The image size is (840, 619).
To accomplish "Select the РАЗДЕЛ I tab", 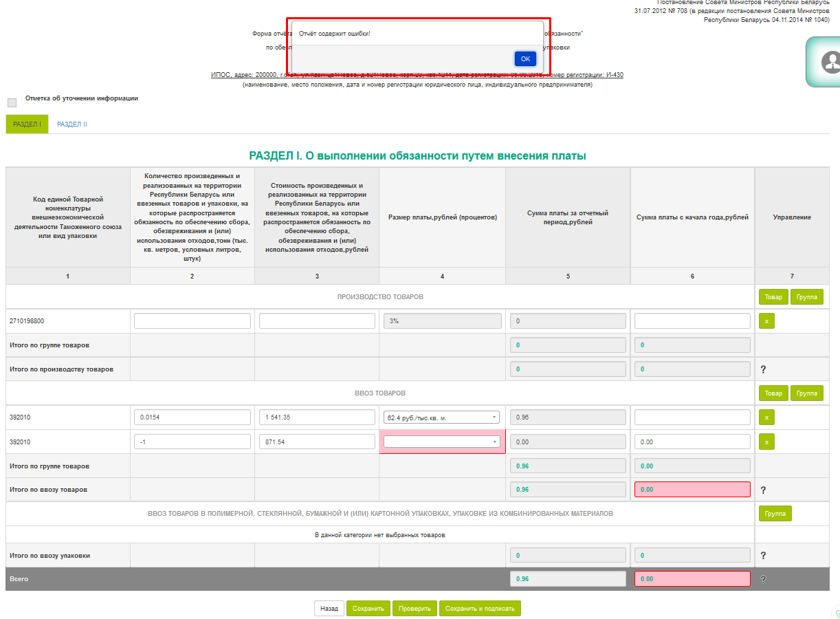I will click(27, 124).
